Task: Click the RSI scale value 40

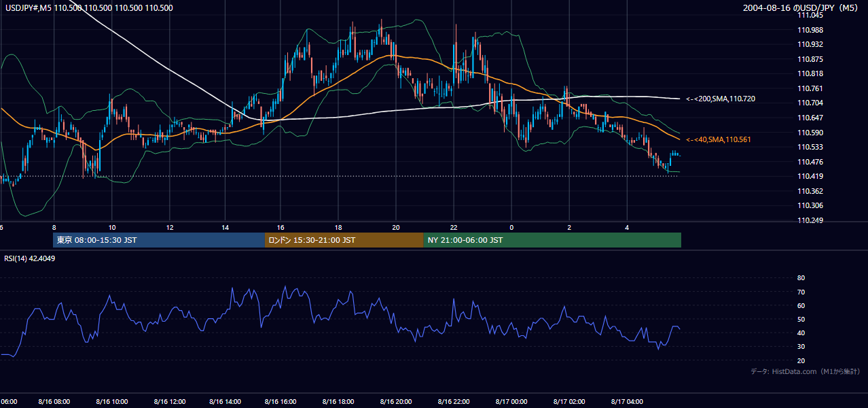Action: coord(801,333)
